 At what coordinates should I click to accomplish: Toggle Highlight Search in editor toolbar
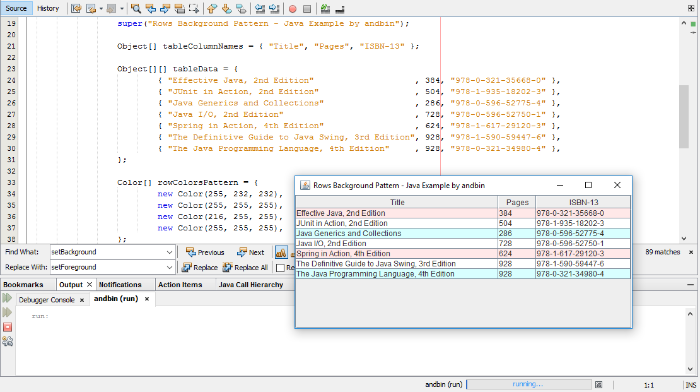coord(179,8)
